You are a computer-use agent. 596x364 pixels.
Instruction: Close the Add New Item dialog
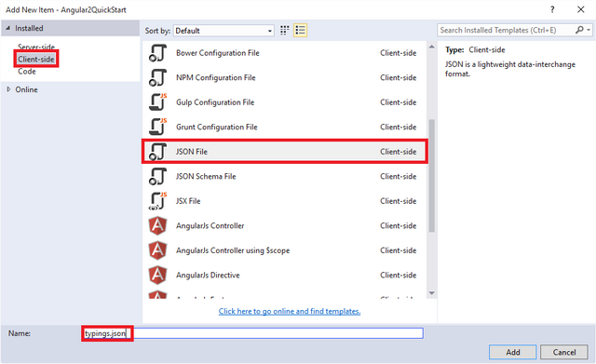click(581, 9)
